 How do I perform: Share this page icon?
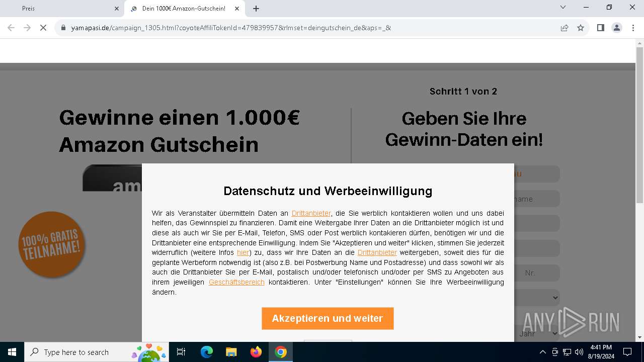click(565, 28)
